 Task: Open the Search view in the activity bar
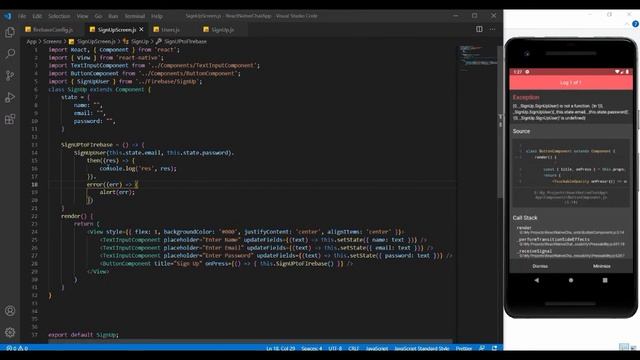10,53
